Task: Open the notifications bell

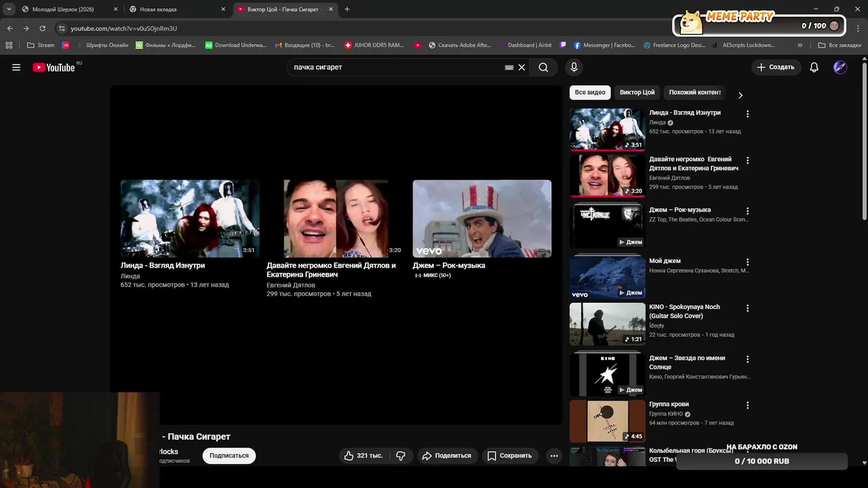Action: (x=814, y=67)
